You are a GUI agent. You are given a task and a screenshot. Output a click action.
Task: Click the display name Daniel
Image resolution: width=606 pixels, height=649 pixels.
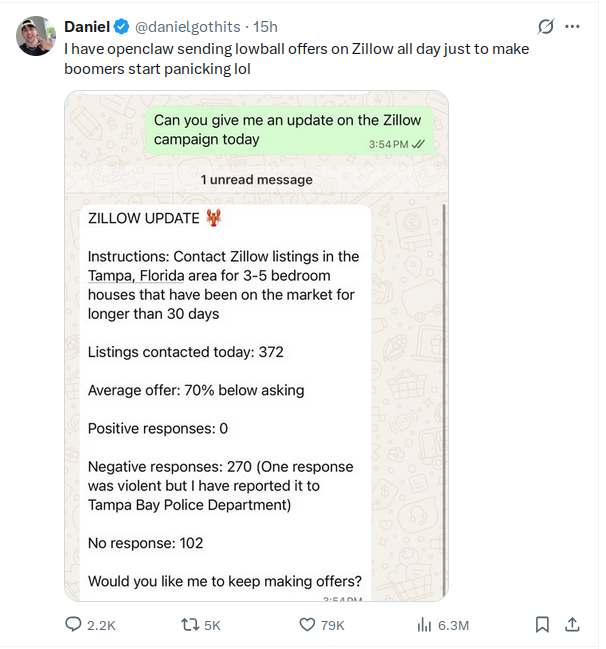pyautogui.click(x=87, y=26)
